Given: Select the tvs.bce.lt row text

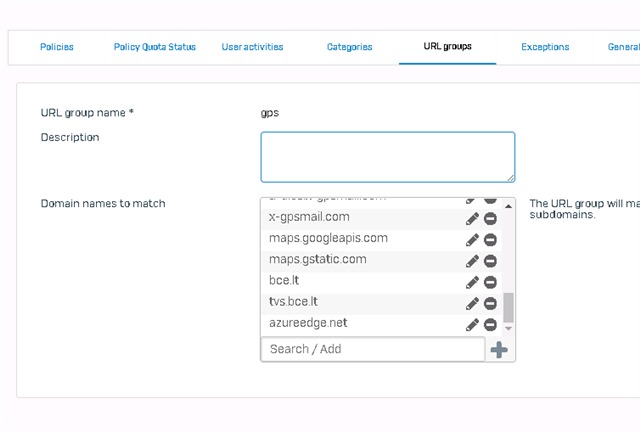Looking at the screenshot, I should [x=293, y=302].
